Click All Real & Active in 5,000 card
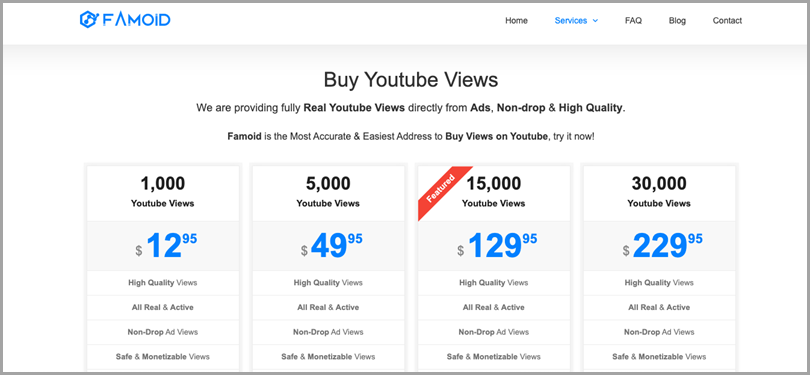The height and width of the screenshot is (375, 810). pos(328,307)
